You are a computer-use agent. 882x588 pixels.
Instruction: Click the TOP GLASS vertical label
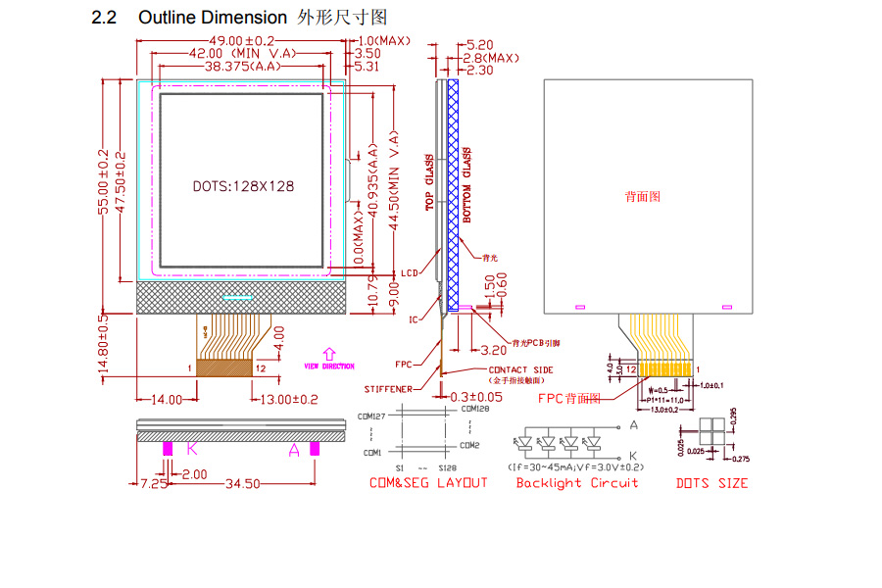(428, 183)
